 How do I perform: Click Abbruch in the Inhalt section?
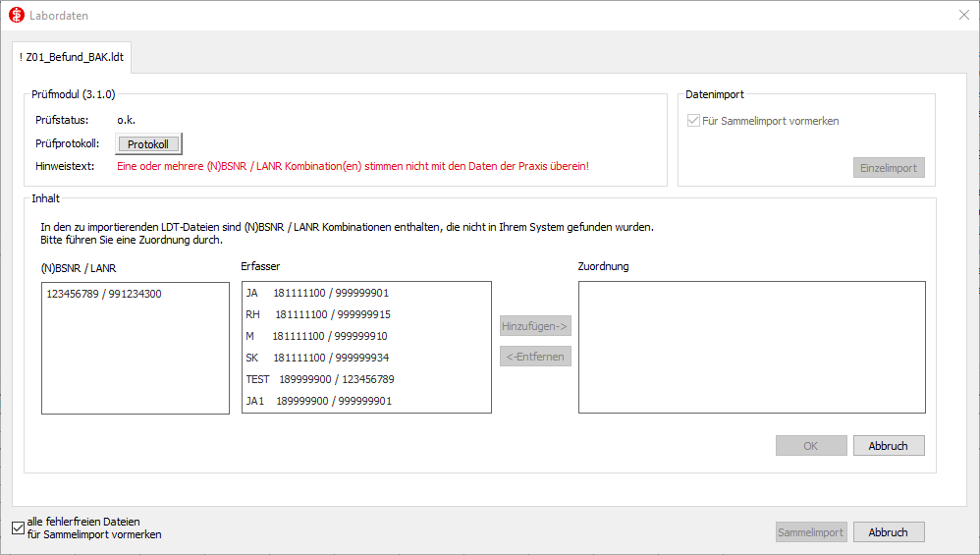tap(888, 446)
